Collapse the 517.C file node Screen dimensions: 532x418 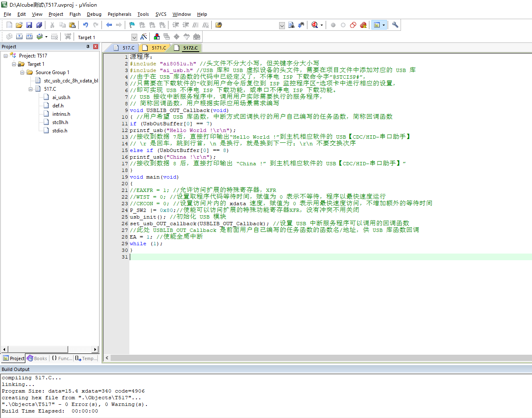pyautogui.click(x=30, y=89)
